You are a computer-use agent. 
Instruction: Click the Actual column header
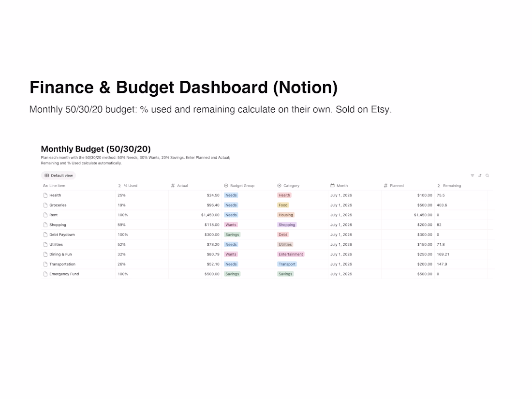[x=179, y=186]
